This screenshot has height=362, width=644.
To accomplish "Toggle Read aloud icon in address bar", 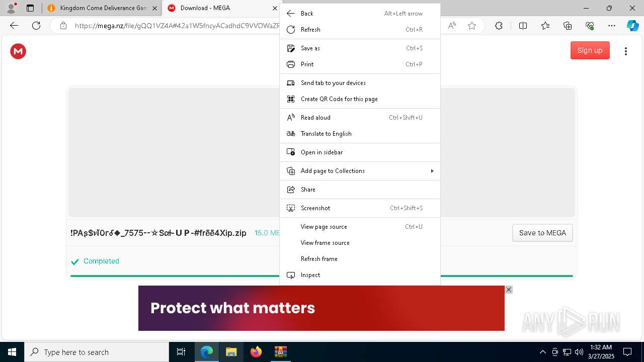I will [x=452, y=26].
